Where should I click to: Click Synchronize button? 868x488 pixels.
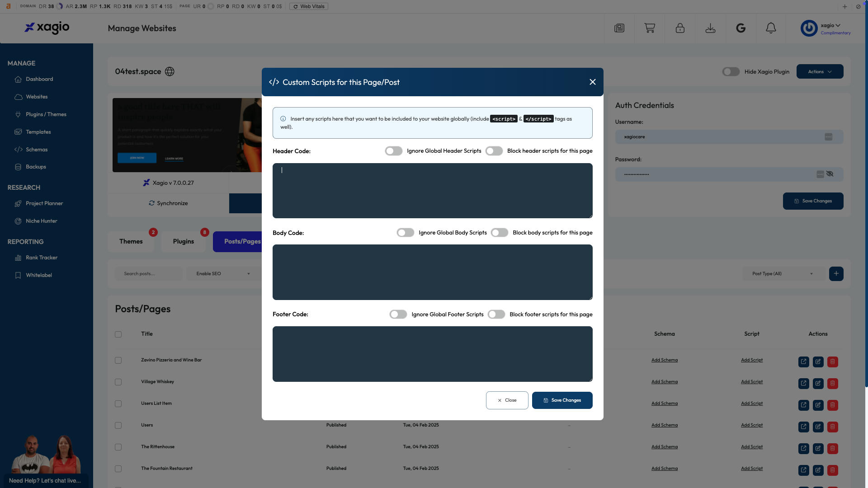[168, 203]
